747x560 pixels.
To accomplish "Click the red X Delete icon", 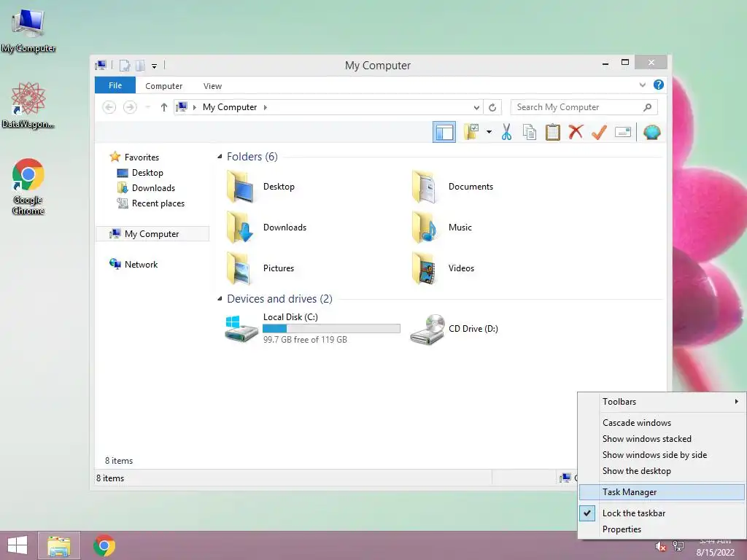I will point(576,132).
